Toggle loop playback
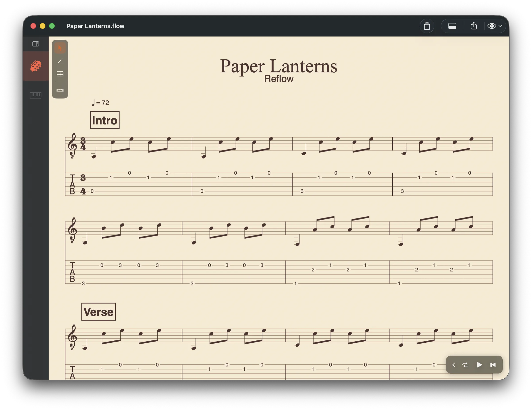 [x=465, y=365]
